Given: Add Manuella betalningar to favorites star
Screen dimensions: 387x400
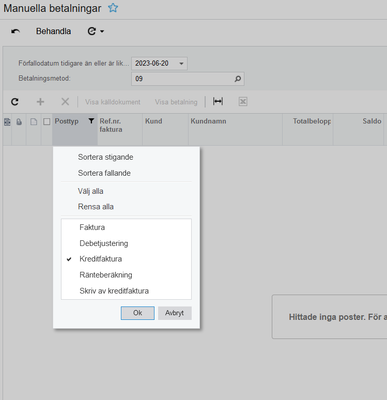Looking at the screenshot, I should [x=113, y=8].
